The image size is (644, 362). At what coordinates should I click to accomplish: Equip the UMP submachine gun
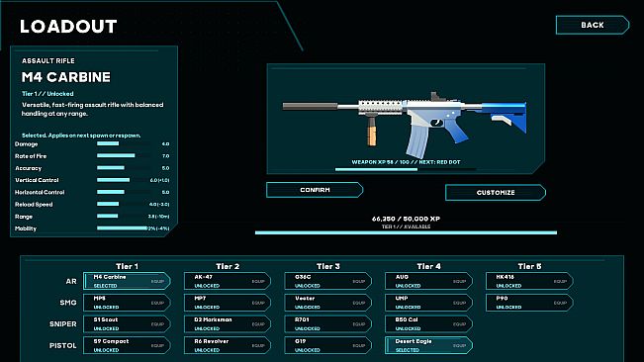428,303
